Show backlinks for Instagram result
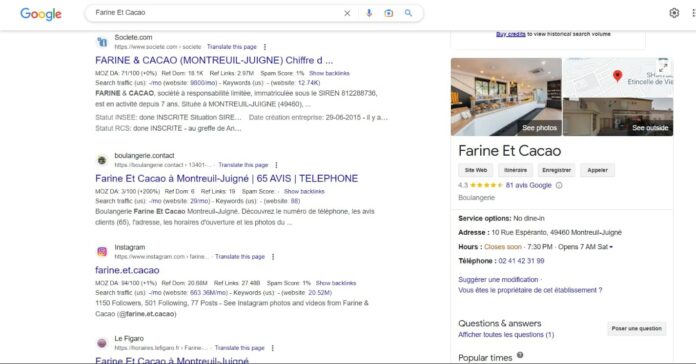 [x=336, y=283]
